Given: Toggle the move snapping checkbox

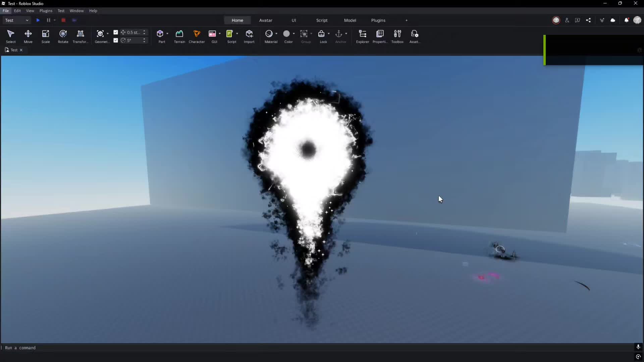Looking at the screenshot, I should tap(116, 33).
